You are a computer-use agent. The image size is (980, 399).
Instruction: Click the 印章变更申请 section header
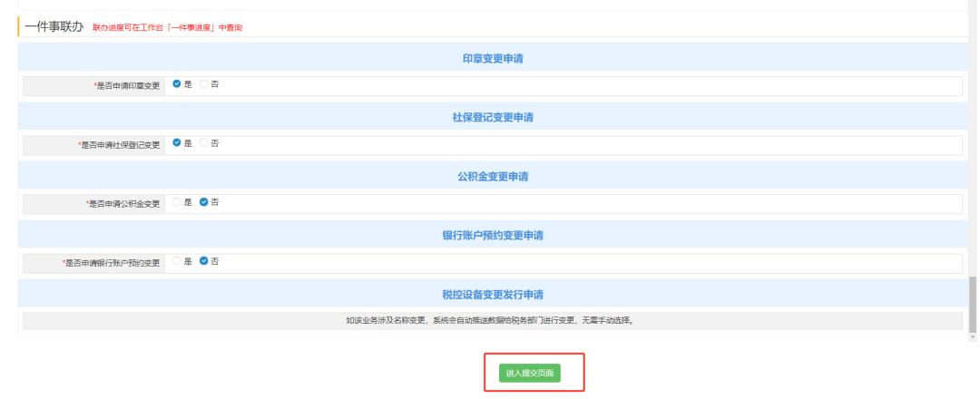(493, 59)
